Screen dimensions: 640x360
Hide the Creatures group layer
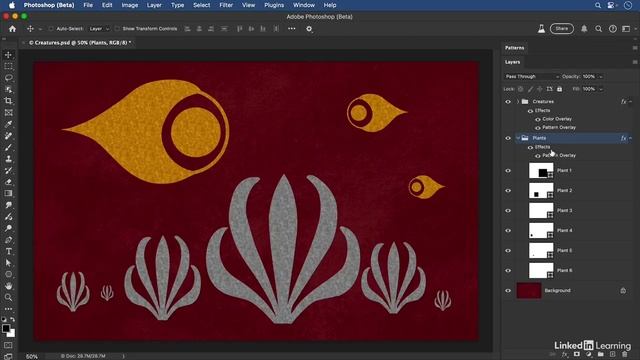[x=508, y=102]
